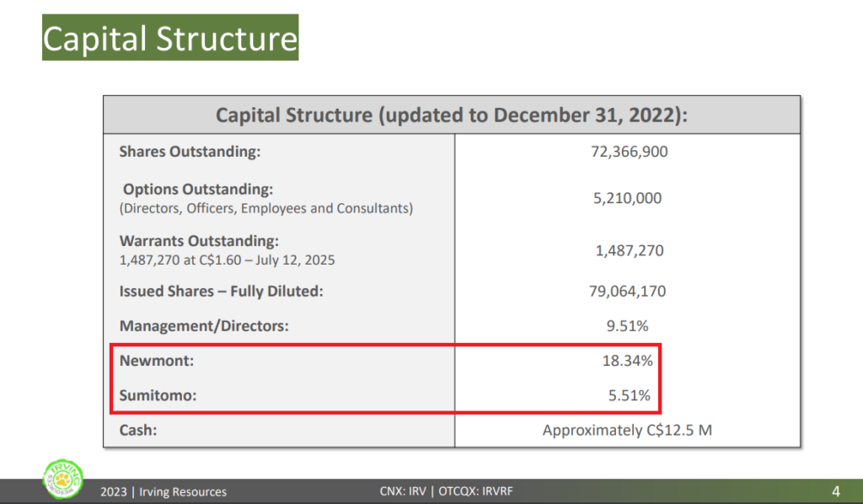This screenshot has width=863, height=504.
Task: Click the 'Shares Outstanding:' label
Action: (x=190, y=152)
